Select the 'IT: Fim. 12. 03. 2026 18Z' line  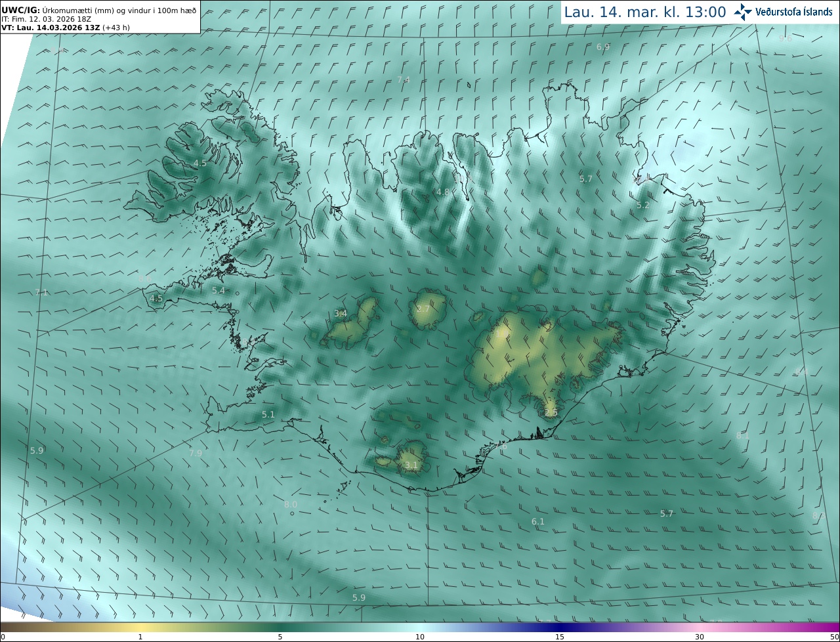(46, 18)
